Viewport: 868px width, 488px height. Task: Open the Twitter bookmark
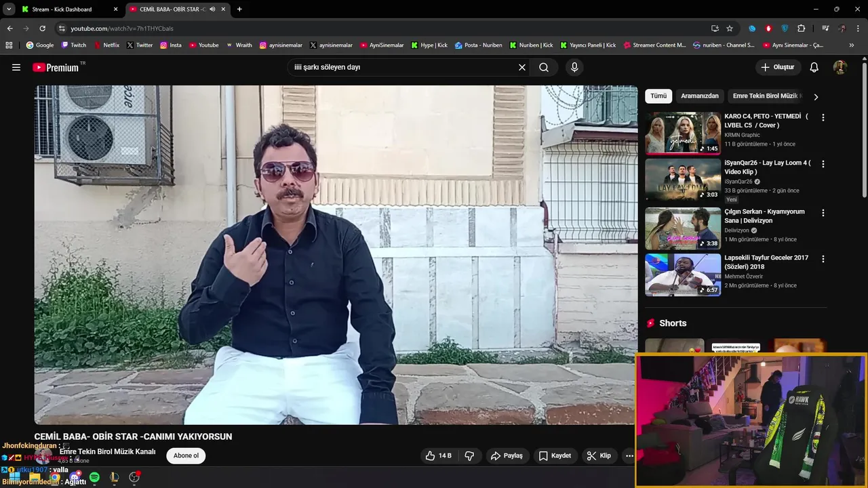(x=140, y=45)
